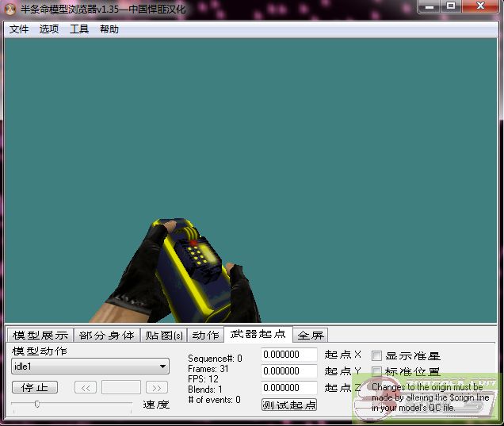The width and height of the screenshot is (504, 426).
Task: Click the 测试起点 button
Action: tap(289, 405)
